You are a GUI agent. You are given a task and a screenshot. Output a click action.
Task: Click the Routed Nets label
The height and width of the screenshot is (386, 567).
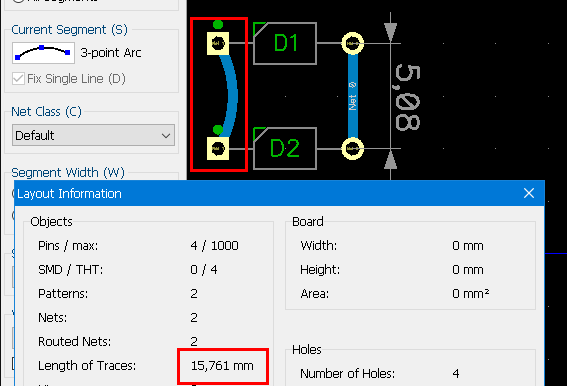coord(74,342)
